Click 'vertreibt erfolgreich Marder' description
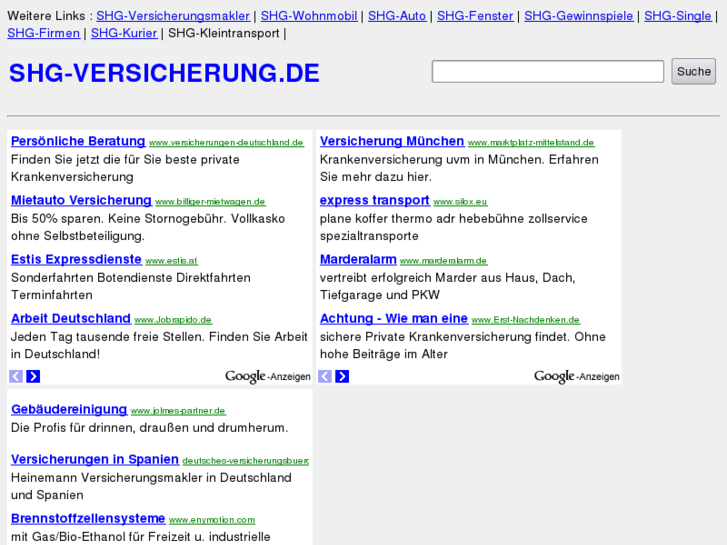This screenshot has height=545, width=727. 447,286
